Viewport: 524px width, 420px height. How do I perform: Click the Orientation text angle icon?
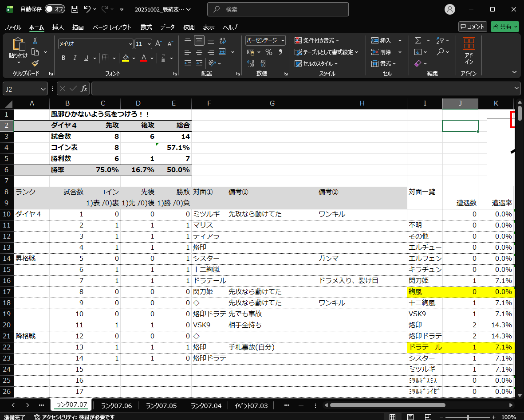coord(212,63)
